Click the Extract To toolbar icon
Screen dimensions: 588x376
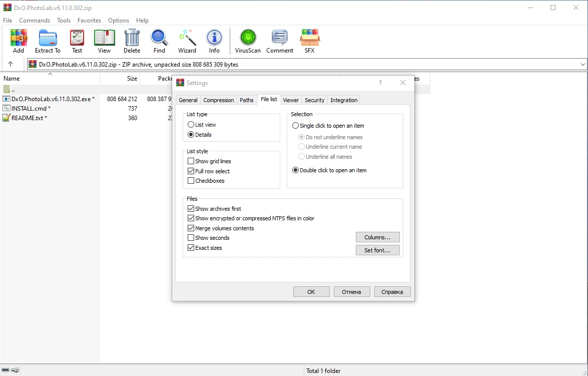(48, 38)
